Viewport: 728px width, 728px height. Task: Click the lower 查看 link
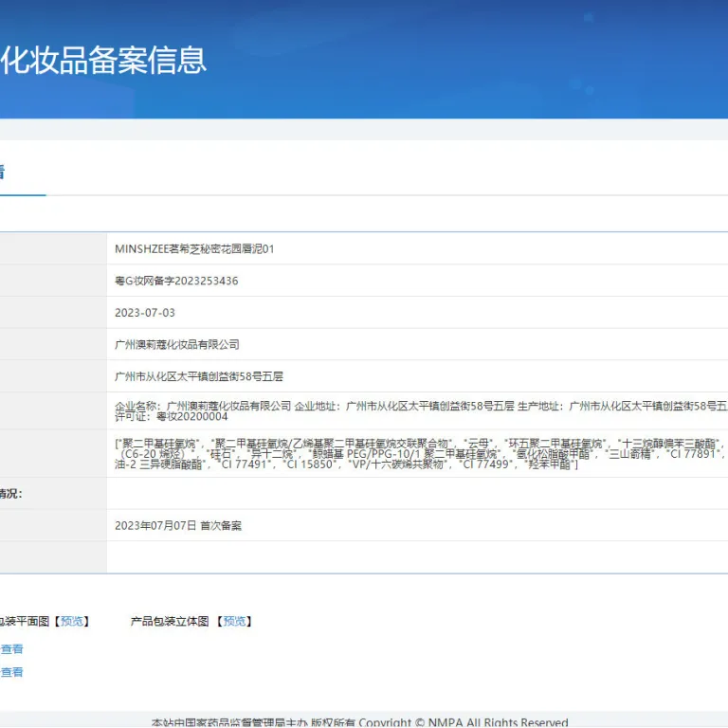pos(11,672)
